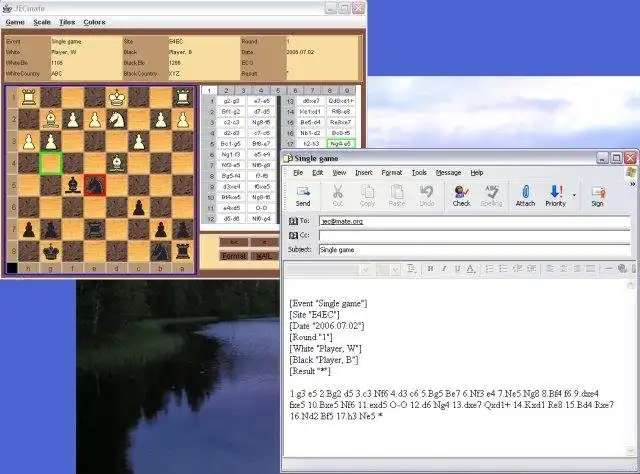Screen dimensions: 640x474
Task: Click the address book icon beside To:
Action: [293, 221]
